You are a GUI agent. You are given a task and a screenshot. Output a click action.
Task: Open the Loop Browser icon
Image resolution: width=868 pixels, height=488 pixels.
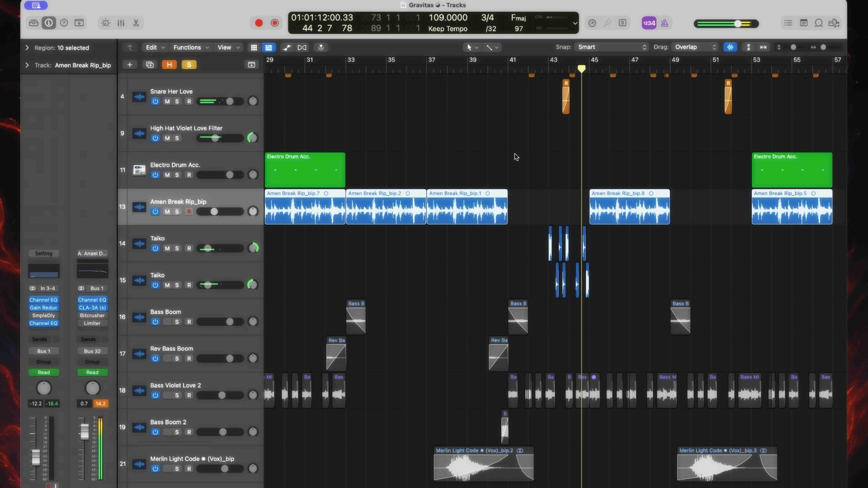tap(818, 23)
